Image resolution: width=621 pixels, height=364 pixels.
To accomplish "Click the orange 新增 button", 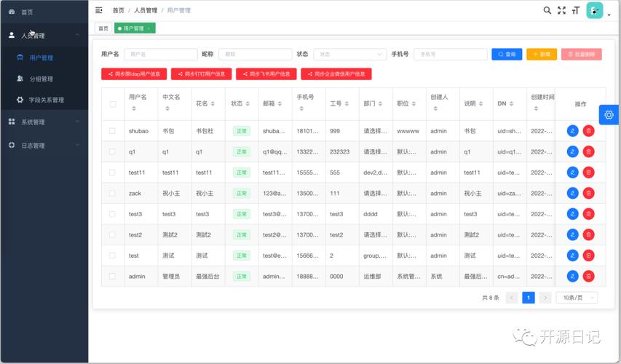I will [x=542, y=55].
